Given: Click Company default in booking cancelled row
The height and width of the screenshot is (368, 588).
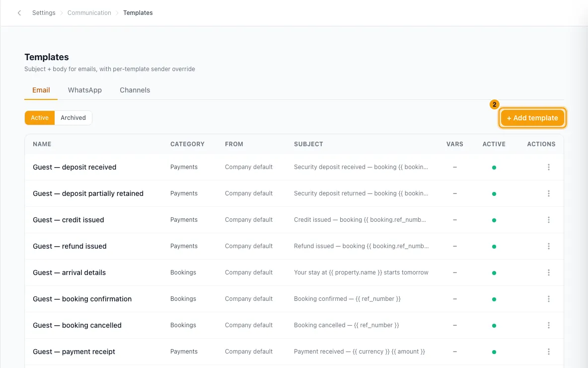Looking at the screenshot, I should click(x=249, y=325).
